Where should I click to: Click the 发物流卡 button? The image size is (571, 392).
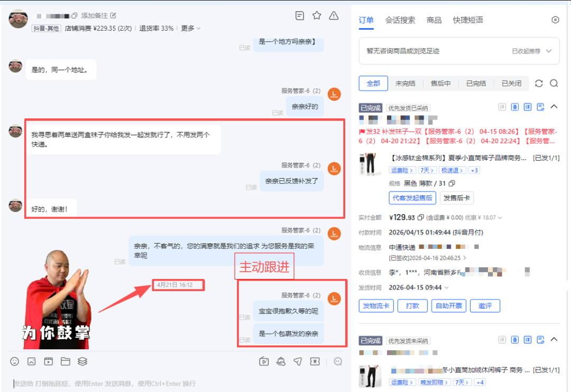pyautogui.click(x=376, y=306)
